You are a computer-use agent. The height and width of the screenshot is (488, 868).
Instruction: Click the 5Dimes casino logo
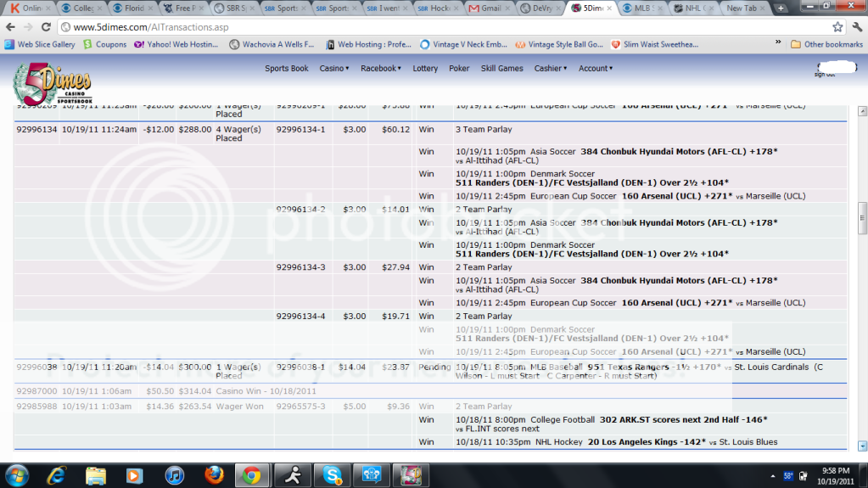(x=51, y=85)
